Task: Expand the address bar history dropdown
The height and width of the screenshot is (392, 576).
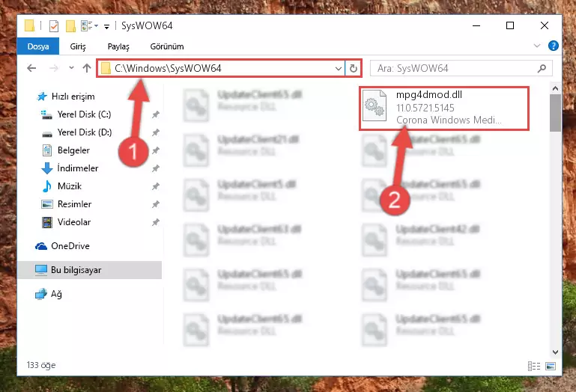Action: tap(339, 69)
